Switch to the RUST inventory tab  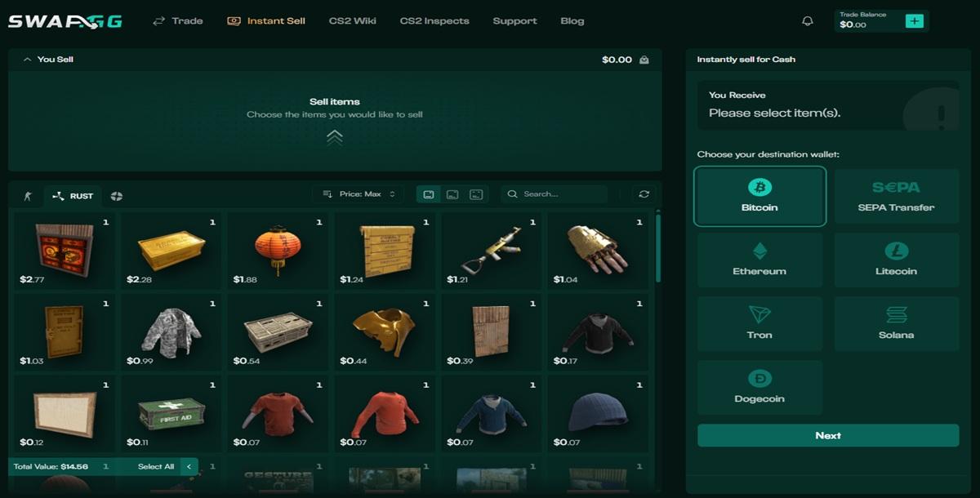point(73,196)
